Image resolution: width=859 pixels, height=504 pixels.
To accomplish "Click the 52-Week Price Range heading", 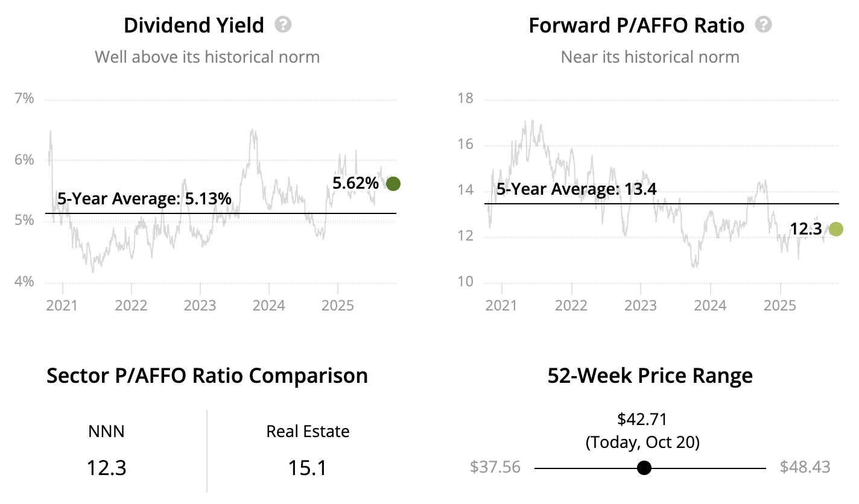I will tap(650, 376).
